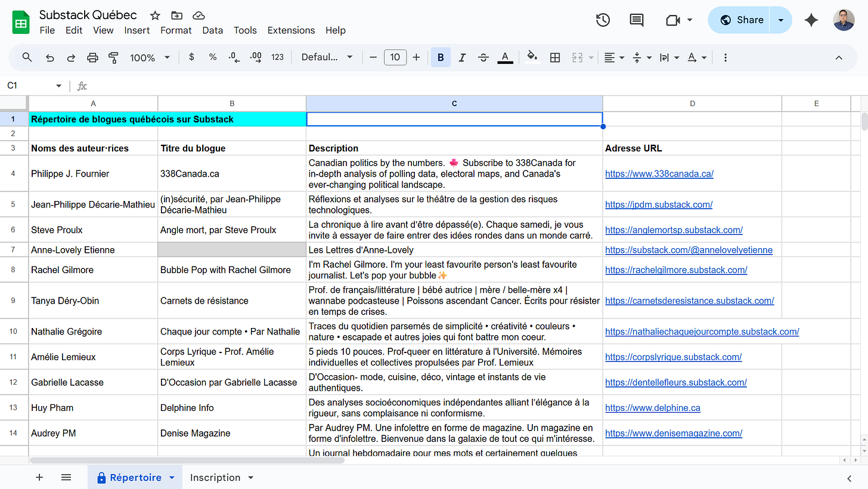Open the comments icon
Screen dimensions: 868x489
point(637,20)
